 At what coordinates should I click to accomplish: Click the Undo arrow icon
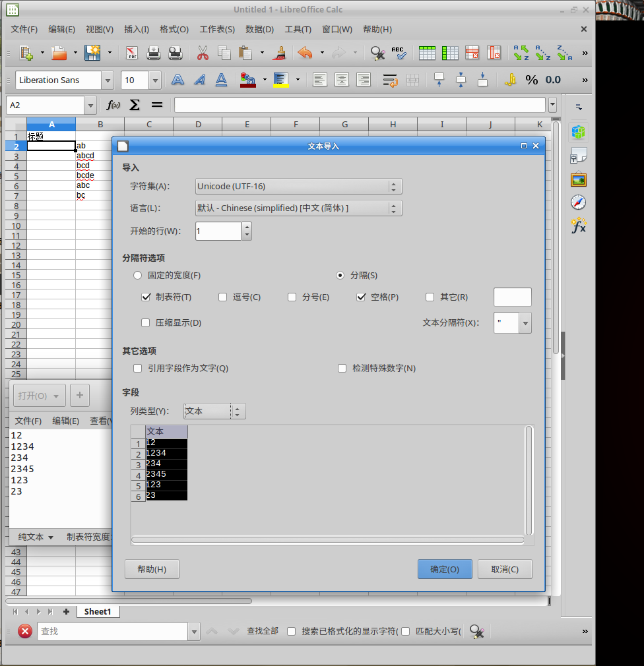tap(305, 53)
